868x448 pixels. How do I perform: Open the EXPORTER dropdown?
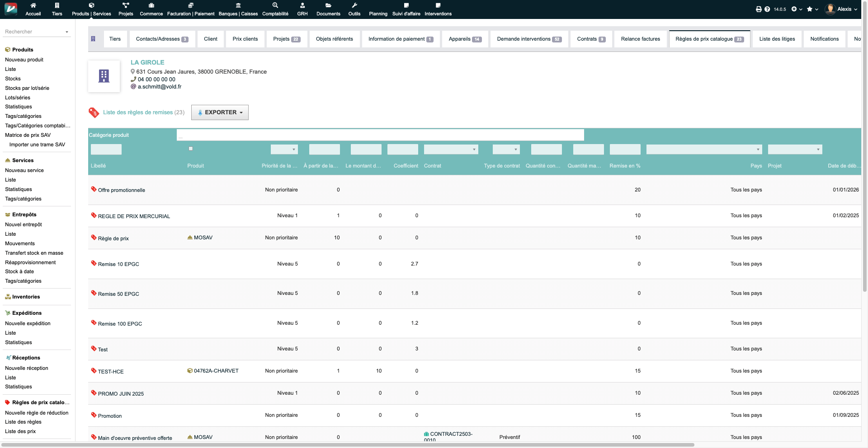(220, 112)
